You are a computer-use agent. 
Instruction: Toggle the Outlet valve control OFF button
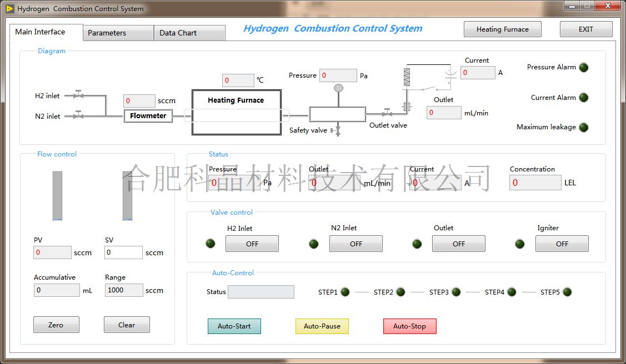coord(458,244)
